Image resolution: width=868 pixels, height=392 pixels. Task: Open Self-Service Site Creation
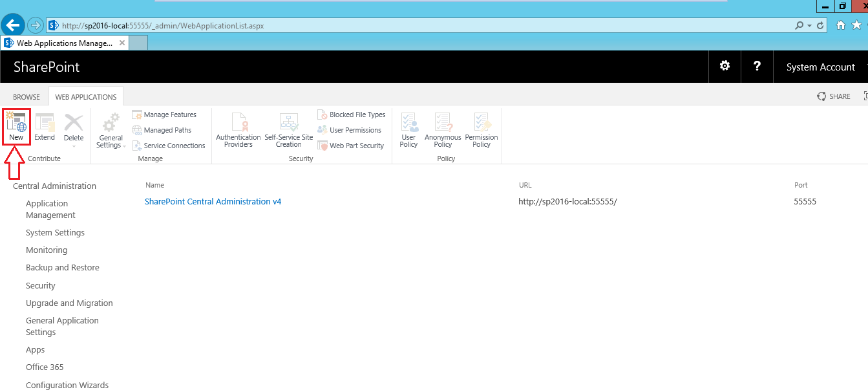[288, 130]
